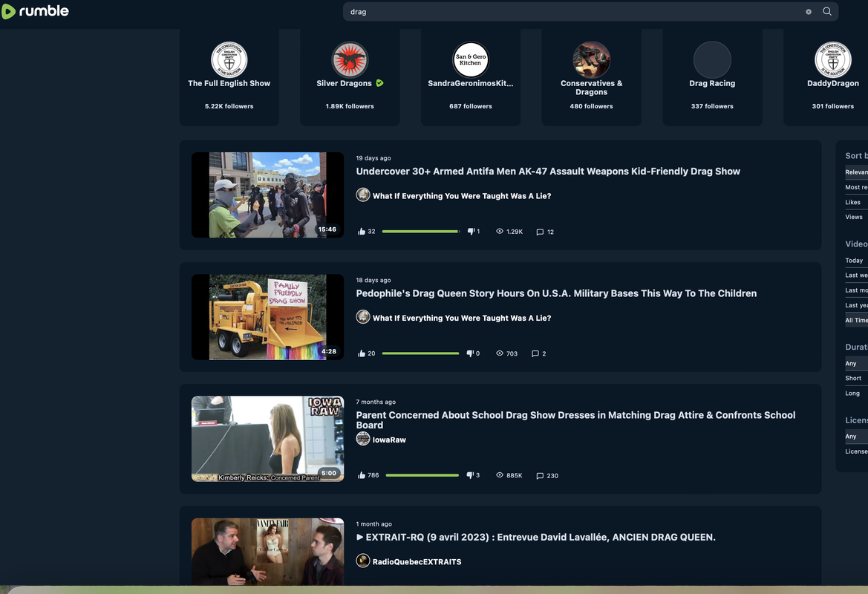Open the 'Undercover 30+ Armed Antifa Men' title
The height and width of the screenshot is (594, 868).
[548, 171]
